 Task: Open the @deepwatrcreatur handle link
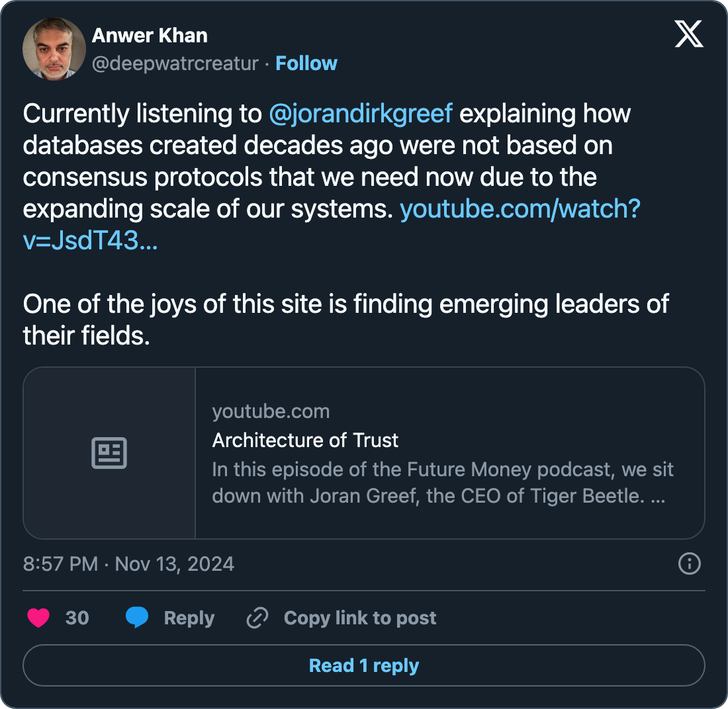tap(175, 63)
